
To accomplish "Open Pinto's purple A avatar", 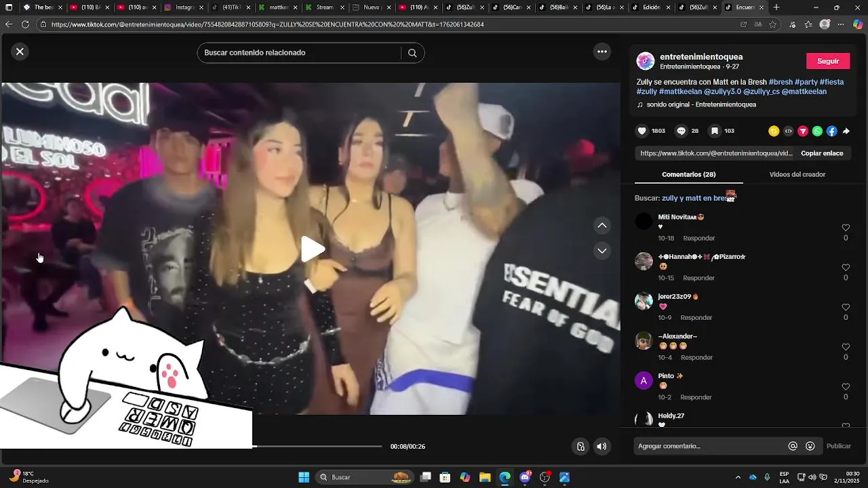I will pyautogui.click(x=644, y=380).
